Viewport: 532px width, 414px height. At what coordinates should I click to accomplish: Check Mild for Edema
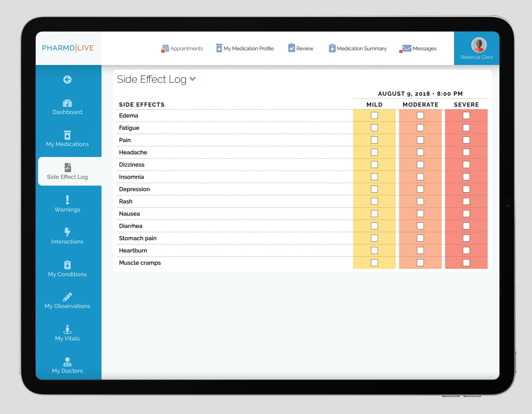tap(374, 116)
